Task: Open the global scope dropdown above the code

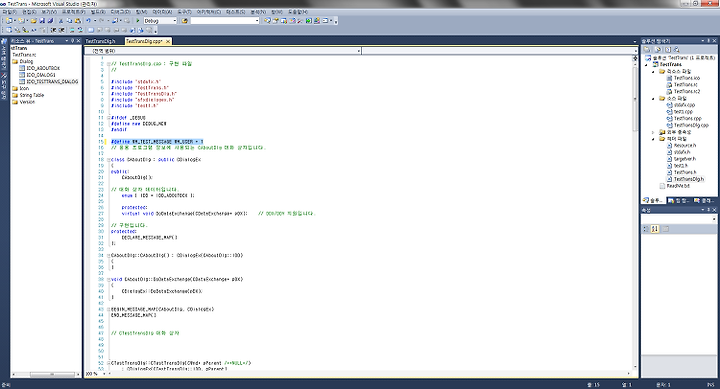Action: [359, 51]
